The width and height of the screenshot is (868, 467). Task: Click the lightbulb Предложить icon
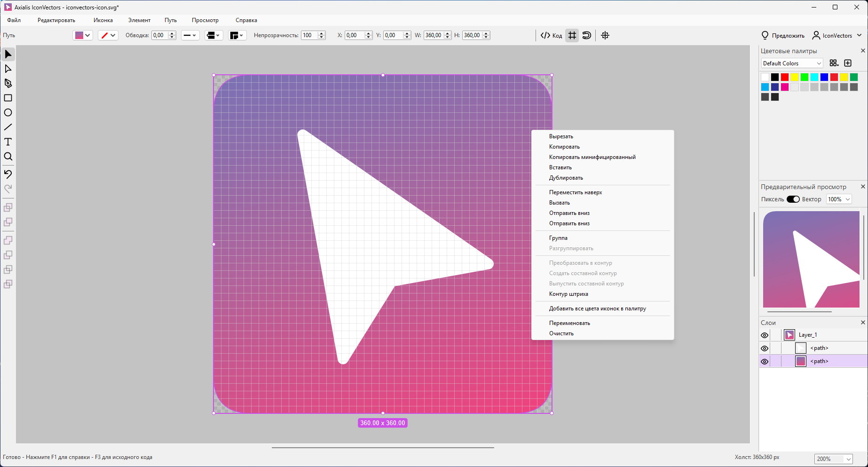point(765,35)
